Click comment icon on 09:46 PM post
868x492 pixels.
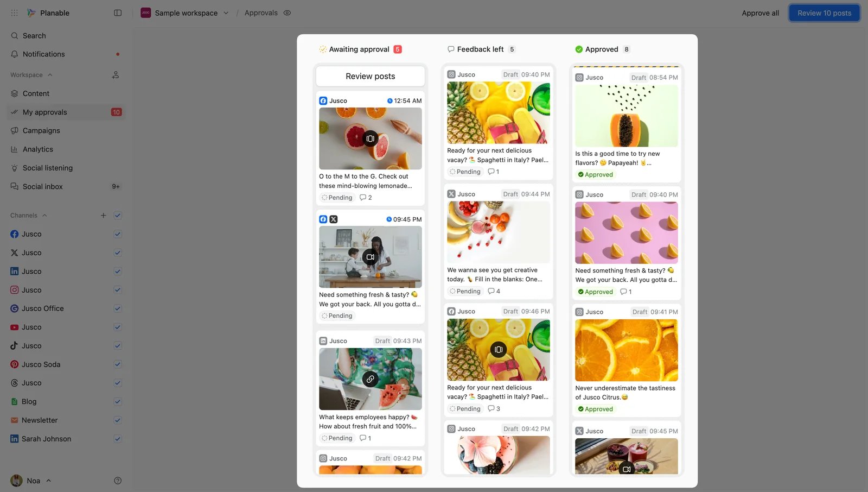click(491, 409)
